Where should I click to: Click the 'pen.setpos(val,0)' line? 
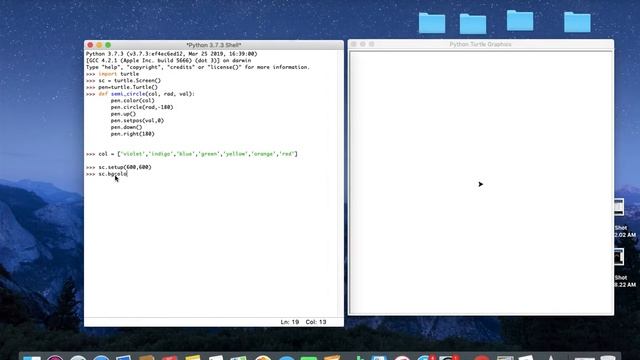pos(137,120)
